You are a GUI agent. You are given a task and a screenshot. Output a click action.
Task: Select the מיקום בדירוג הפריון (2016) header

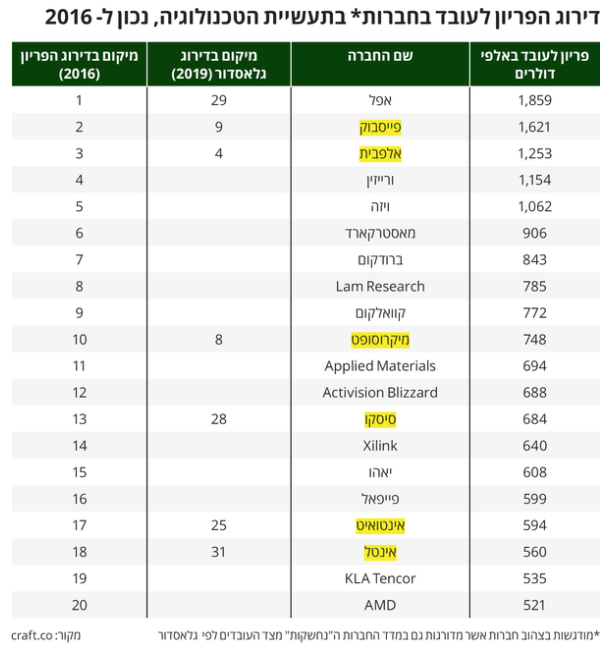(x=79, y=64)
